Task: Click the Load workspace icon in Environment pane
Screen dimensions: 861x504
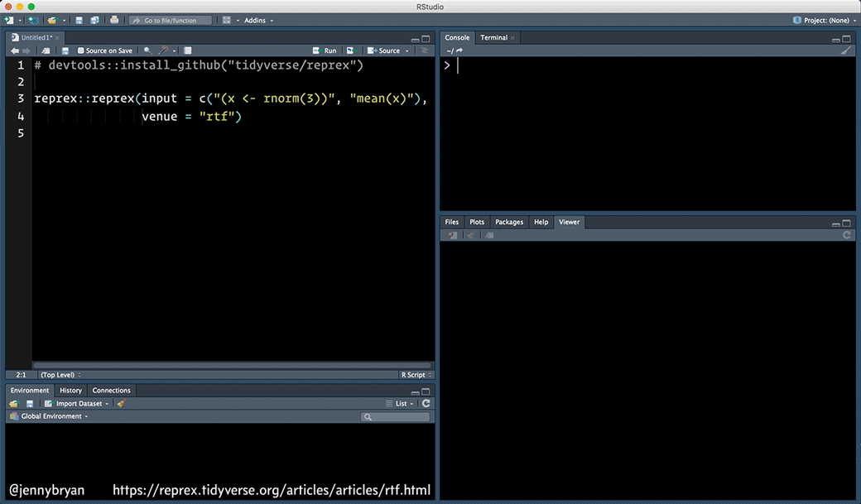Action: pyautogui.click(x=14, y=404)
